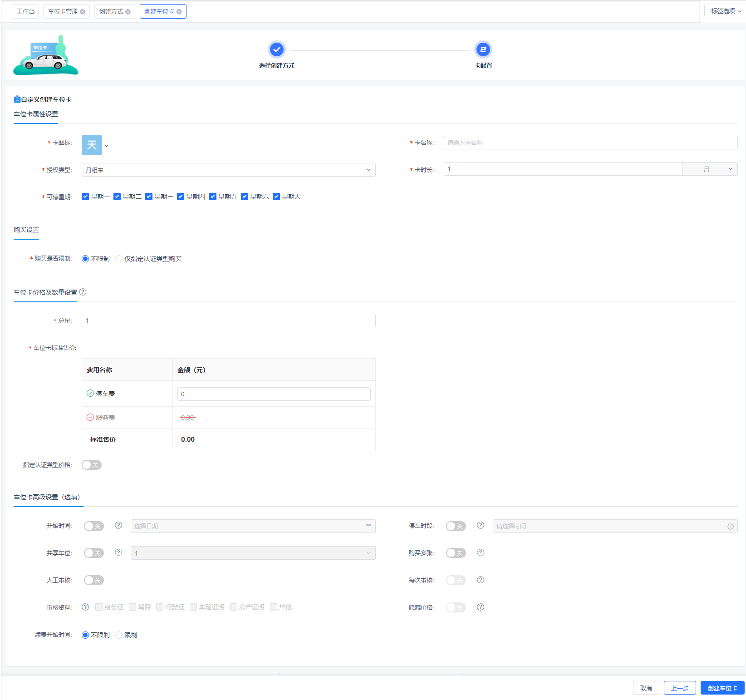Uncheck the 星期三 checkbox
The height and width of the screenshot is (700, 746).
[x=149, y=197]
